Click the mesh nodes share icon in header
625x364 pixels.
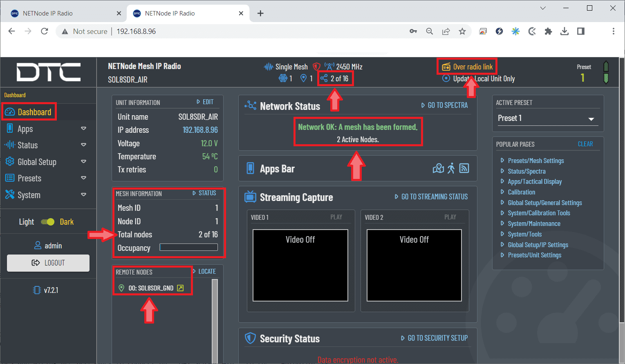coord(324,78)
